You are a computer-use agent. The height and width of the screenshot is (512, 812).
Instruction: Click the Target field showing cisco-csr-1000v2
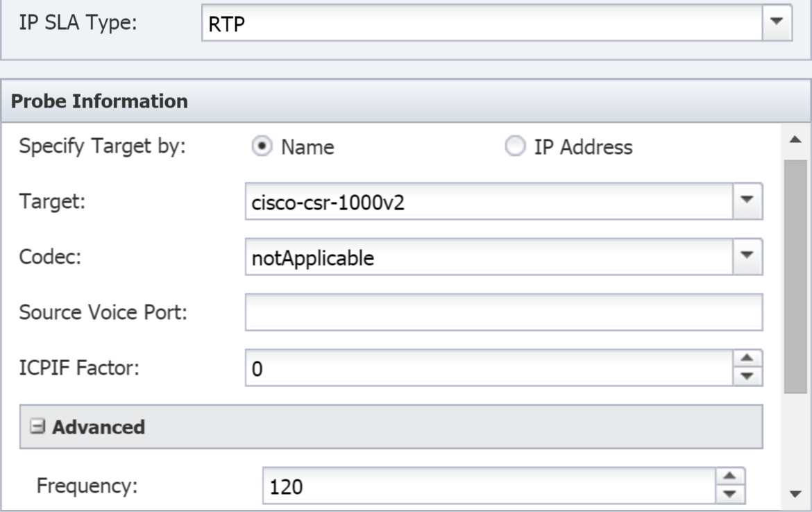tap(489, 201)
